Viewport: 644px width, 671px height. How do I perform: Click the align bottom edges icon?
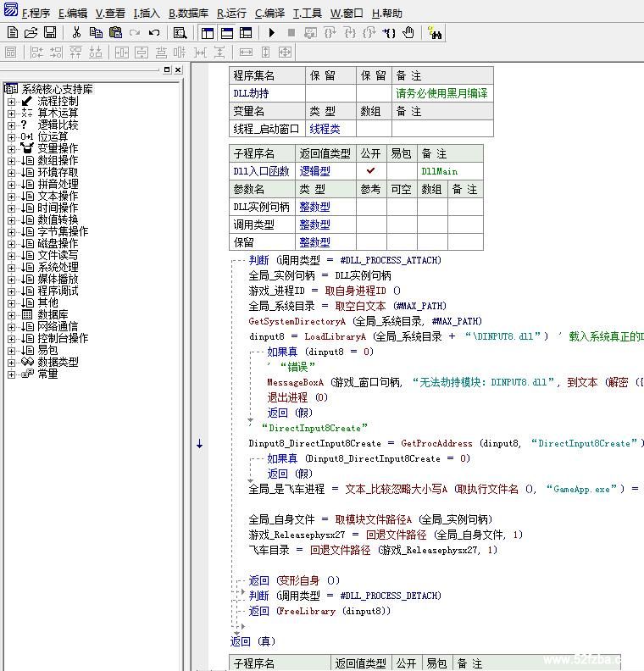point(96,53)
